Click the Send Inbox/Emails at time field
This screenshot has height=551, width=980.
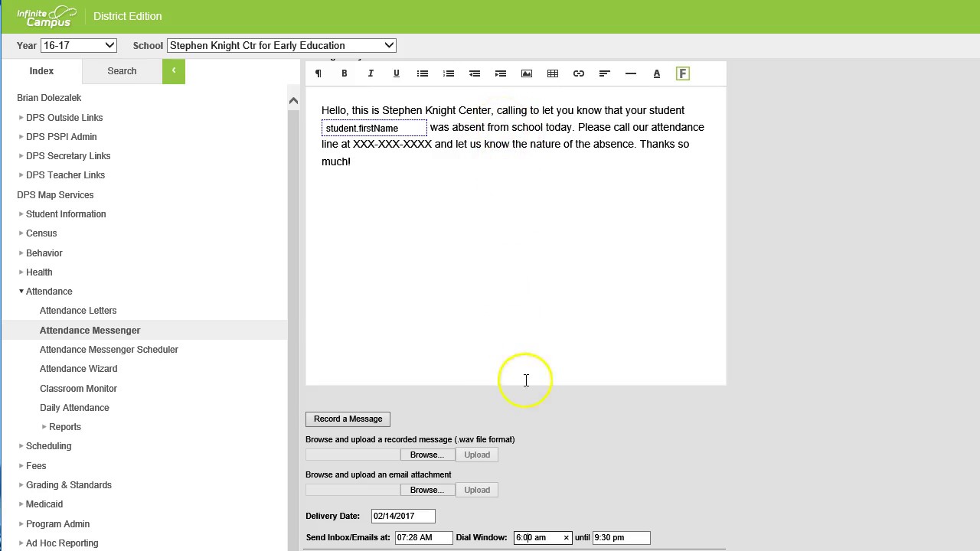(423, 537)
